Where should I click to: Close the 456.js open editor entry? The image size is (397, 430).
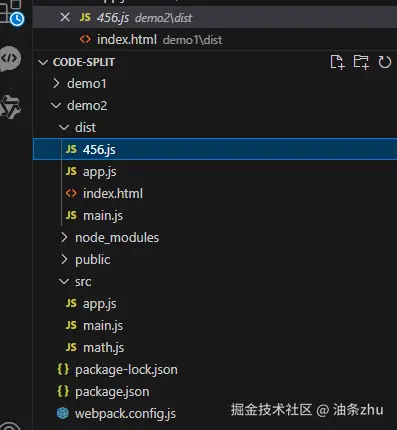(65, 17)
